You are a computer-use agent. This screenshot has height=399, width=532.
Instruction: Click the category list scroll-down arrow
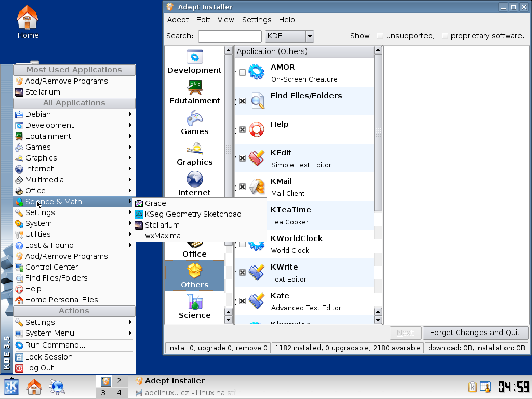[x=229, y=320]
